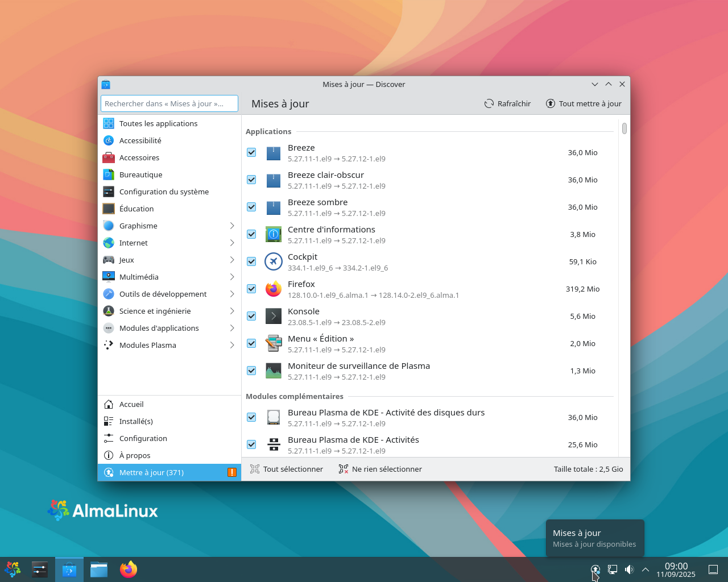Expand the Jeux category arrow
Screen dimensions: 728x582
[x=232, y=260]
